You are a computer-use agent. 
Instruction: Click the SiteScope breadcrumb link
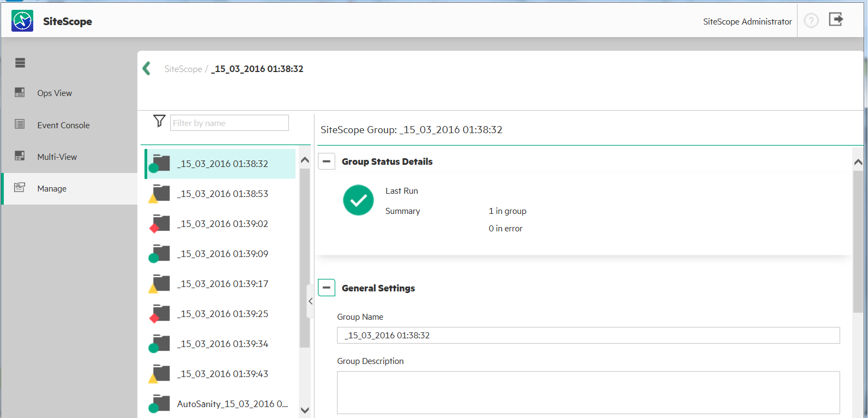point(183,69)
